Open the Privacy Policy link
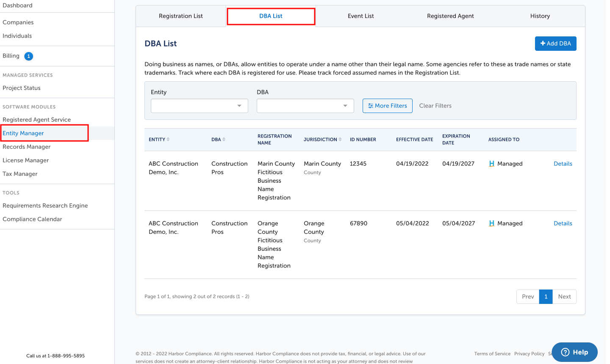610x364 pixels. point(529,354)
